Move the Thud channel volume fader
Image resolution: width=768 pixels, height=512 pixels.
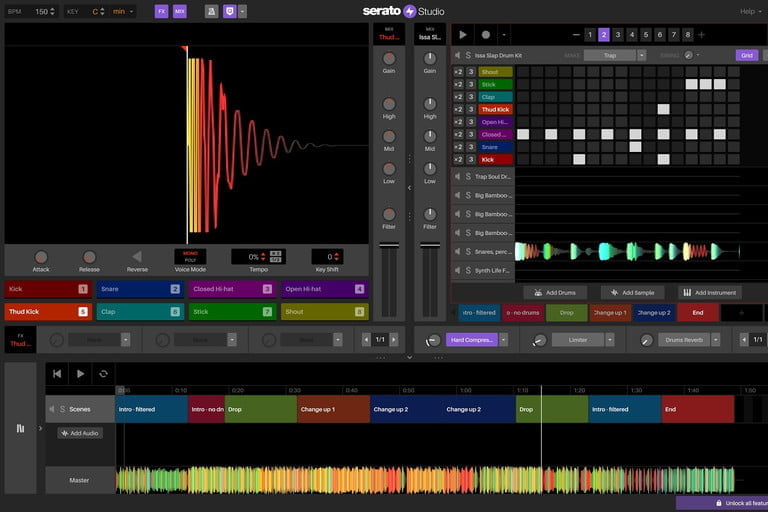[389, 245]
